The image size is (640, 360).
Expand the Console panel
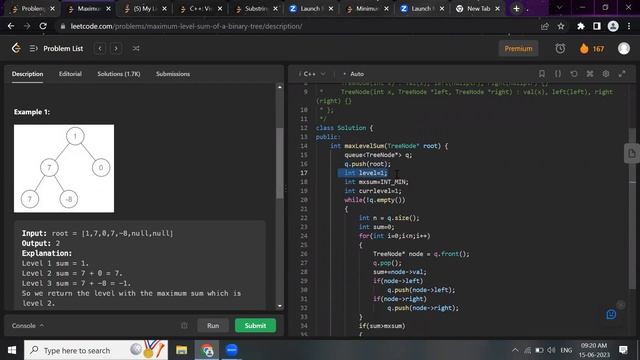[27, 326]
